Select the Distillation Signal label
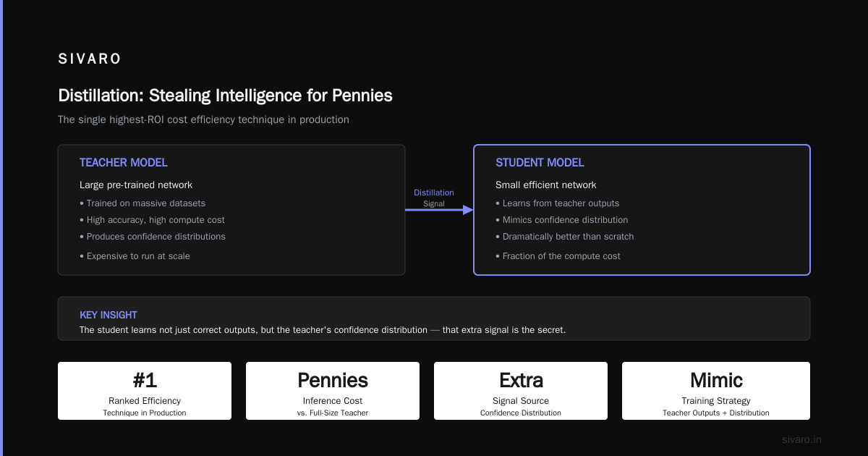 coord(434,198)
